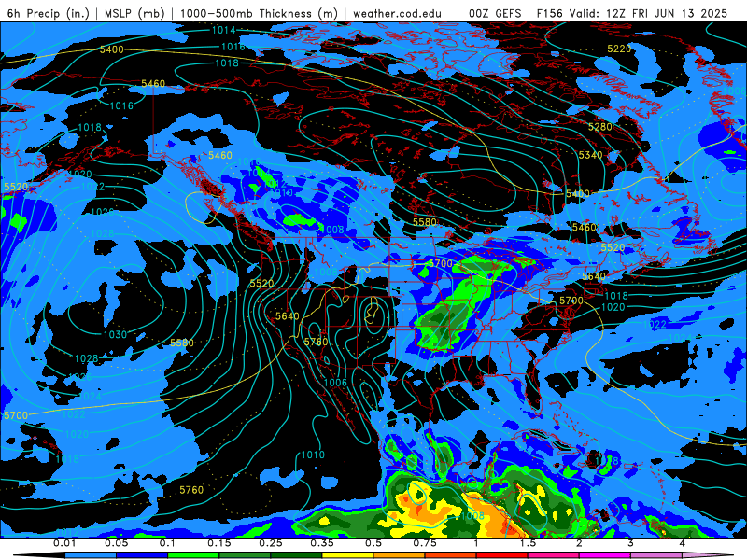
Task: Select the 'F156 Valid: 12Z FRI JUN 13 2025' text
Action: (632, 13)
